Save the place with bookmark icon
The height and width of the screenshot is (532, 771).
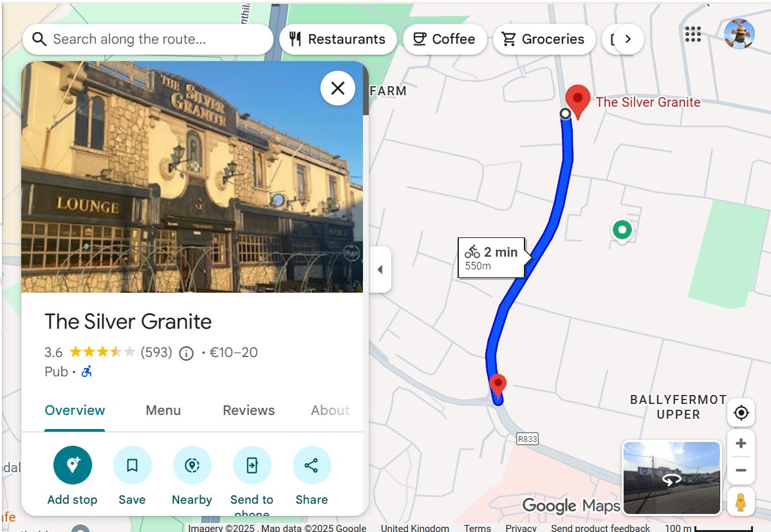(x=133, y=465)
